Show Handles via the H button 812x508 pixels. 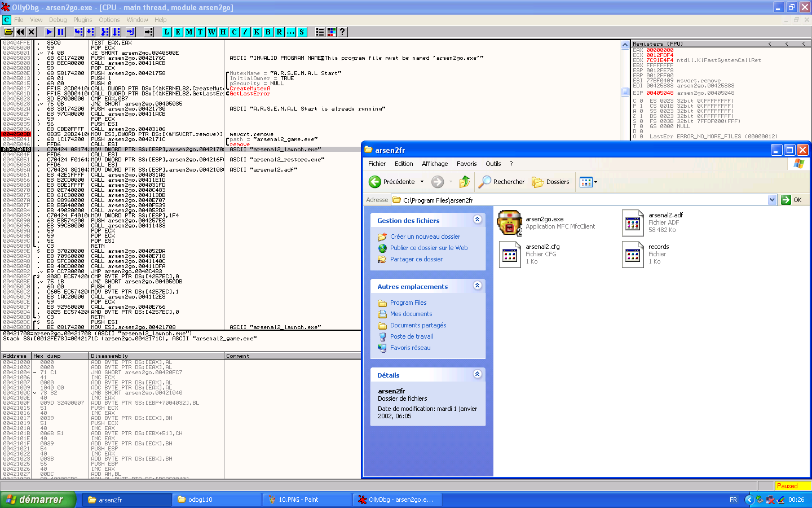pos(223,32)
